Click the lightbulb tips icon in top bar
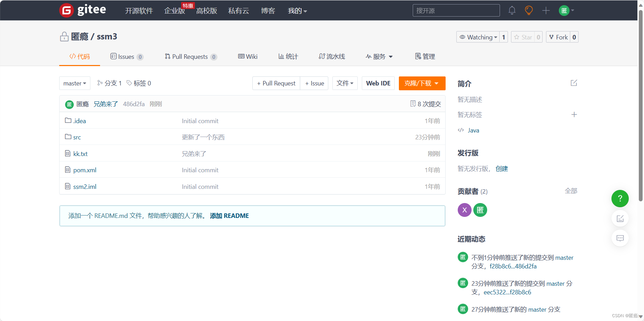The image size is (644, 321). coord(529,10)
